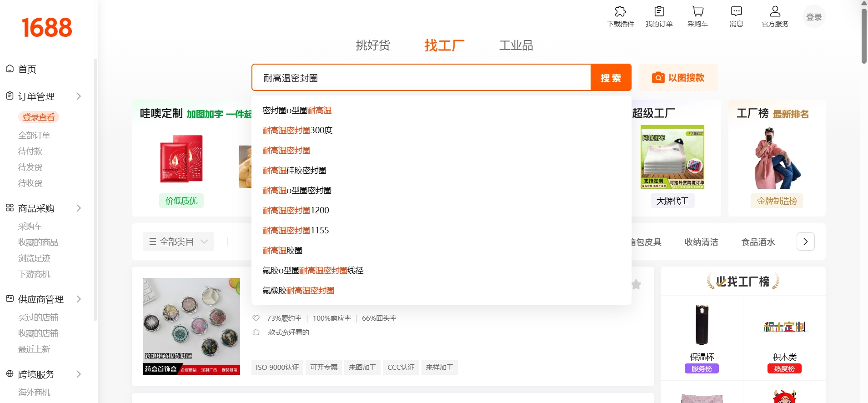Expand the 供应商管理 section chevron
Image resolution: width=868 pixels, height=403 pixels.
[x=79, y=299]
